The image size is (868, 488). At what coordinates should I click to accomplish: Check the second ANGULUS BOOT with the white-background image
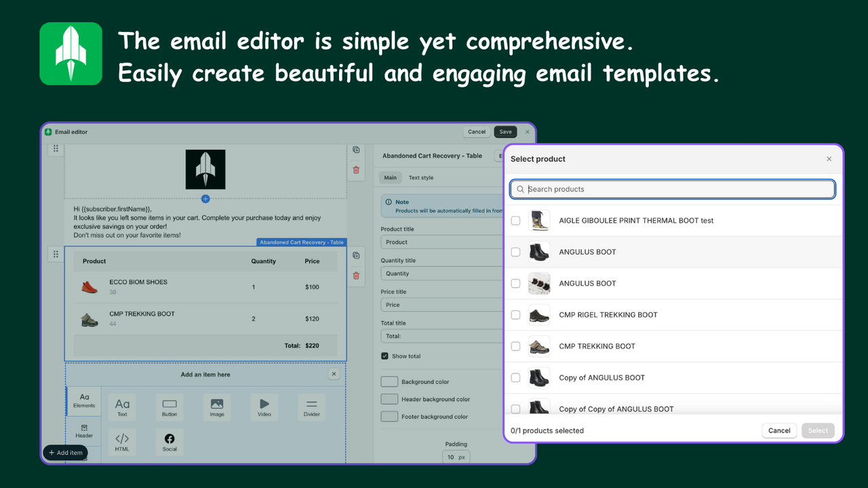(x=515, y=283)
